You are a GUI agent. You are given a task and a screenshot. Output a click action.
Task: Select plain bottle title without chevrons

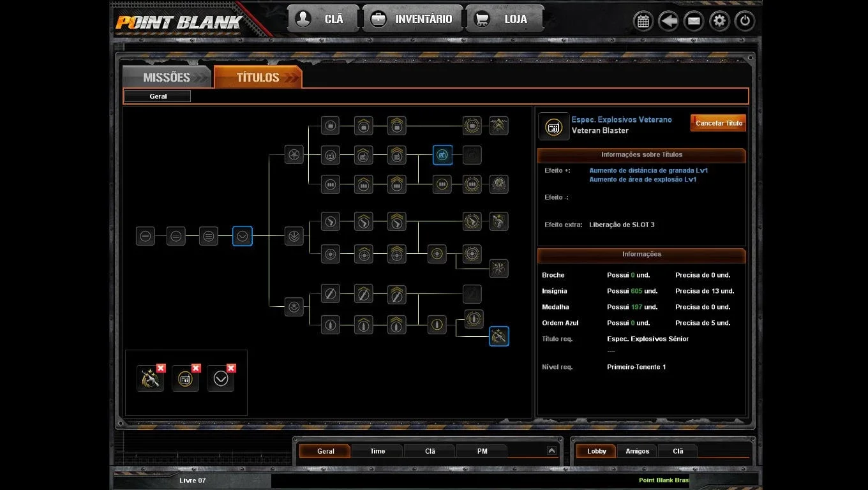(330, 325)
